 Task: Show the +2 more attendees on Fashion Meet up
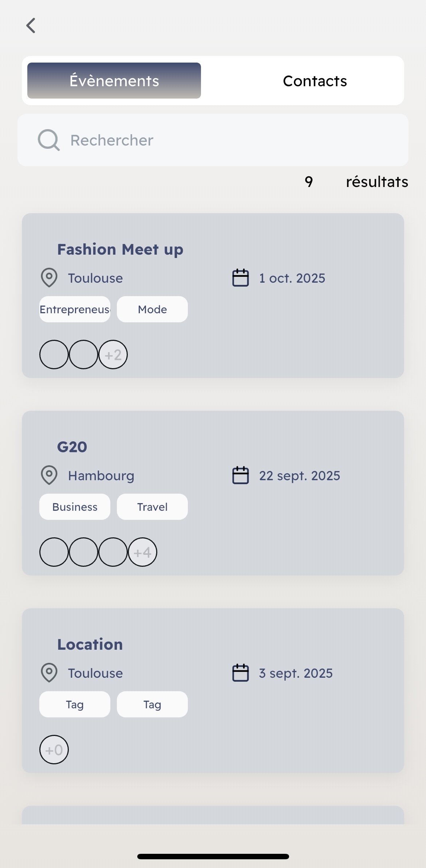tap(113, 355)
